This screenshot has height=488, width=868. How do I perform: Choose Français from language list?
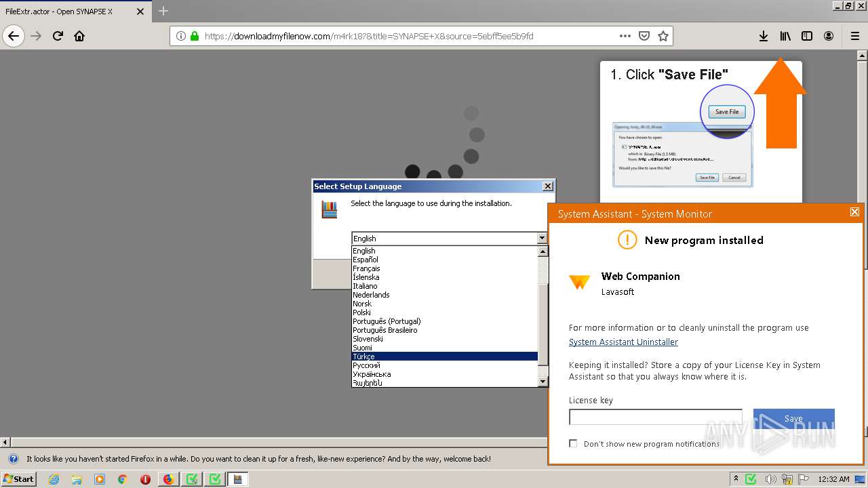[x=444, y=268]
